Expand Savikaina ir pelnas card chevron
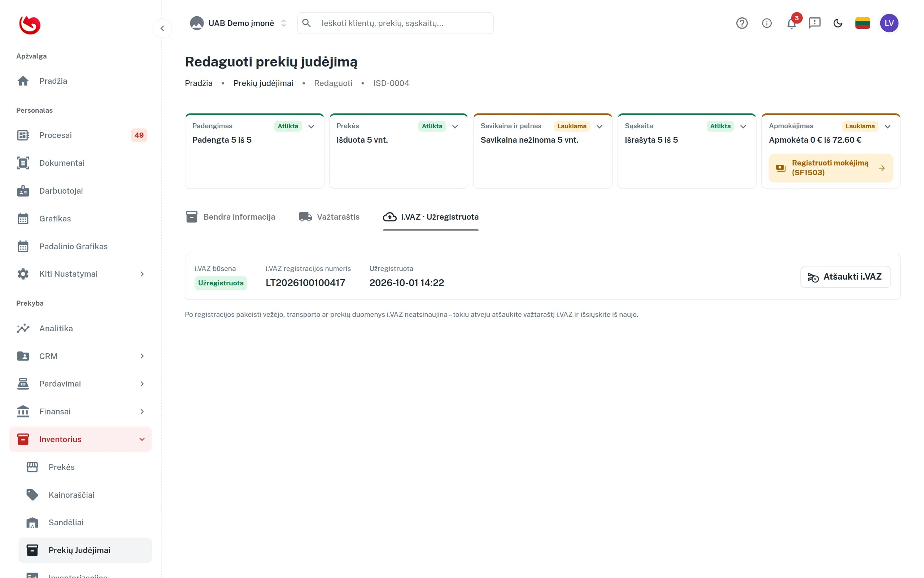This screenshot has width=924, height=578. 599,126
